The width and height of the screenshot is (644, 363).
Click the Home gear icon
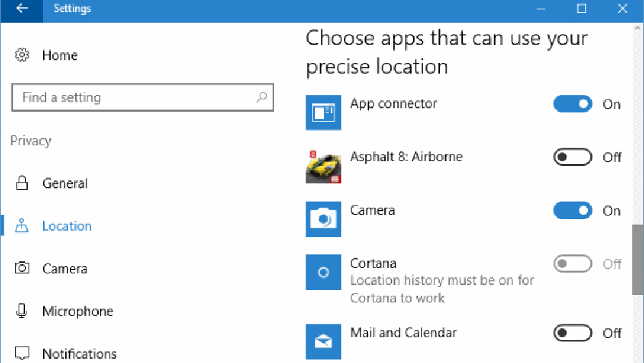pyautogui.click(x=22, y=54)
